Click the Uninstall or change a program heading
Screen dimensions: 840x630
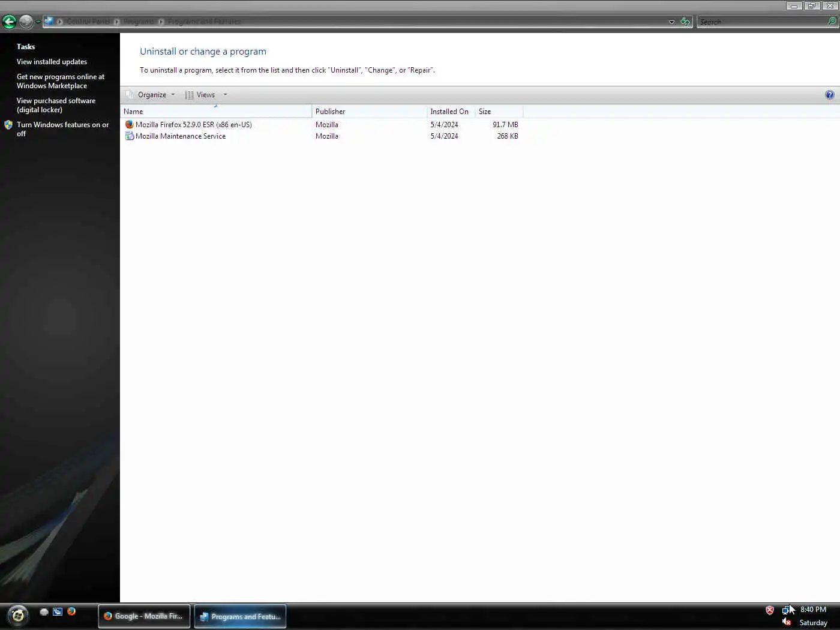tap(203, 52)
